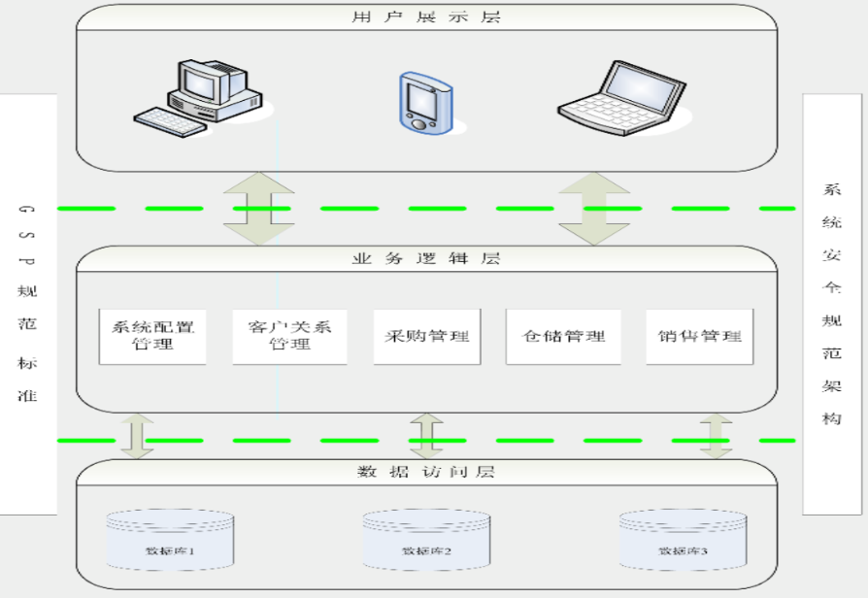Select the blue PDA handheld device icon
Viewport: 868px width, 598px height.
pos(426,103)
